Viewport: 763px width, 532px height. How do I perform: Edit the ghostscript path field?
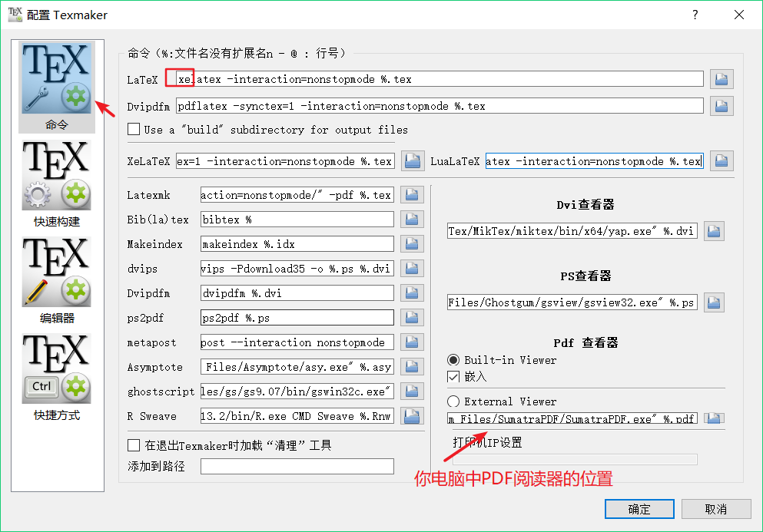coord(297,392)
